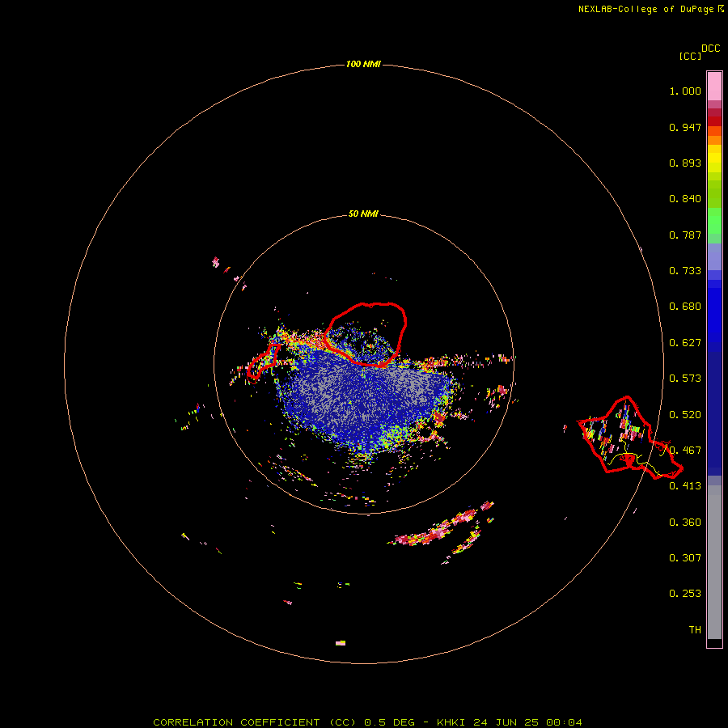Image resolution: width=728 pixels, height=728 pixels.
Task: Click the 100 NMI range ring label
Action: click(363, 64)
